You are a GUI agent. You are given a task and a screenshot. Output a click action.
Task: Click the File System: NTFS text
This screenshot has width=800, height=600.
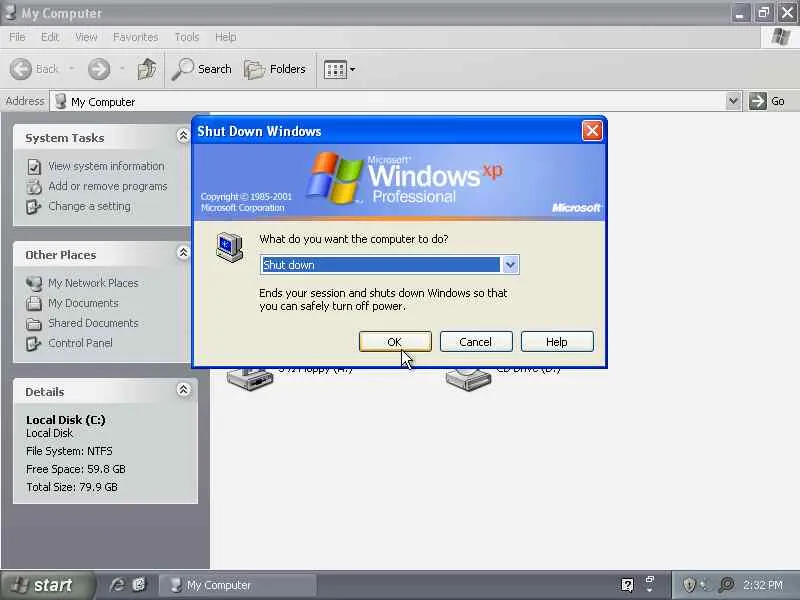coord(69,451)
